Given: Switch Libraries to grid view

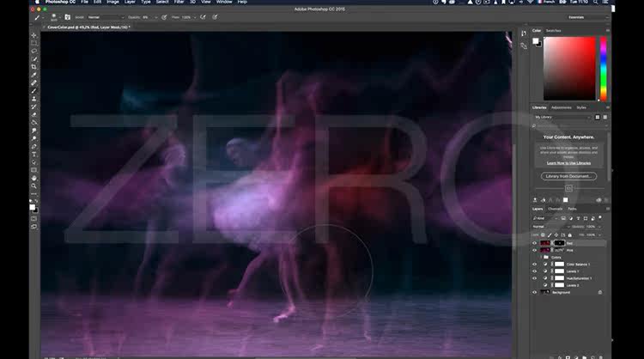Looking at the screenshot, I should 597,117.
